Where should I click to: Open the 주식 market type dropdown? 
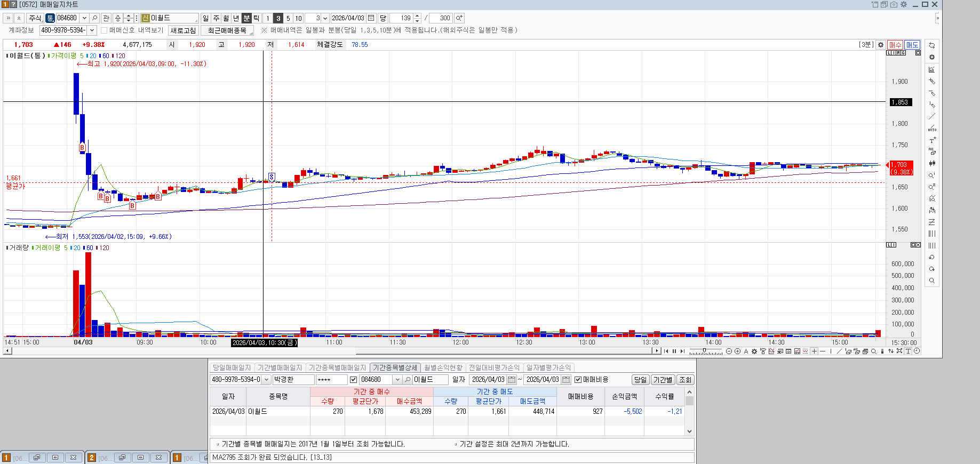[x=35, y=18]
